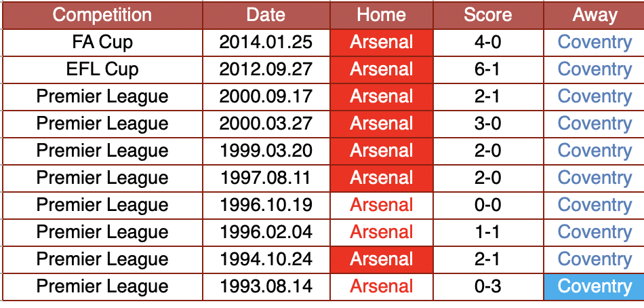Image resolution: width=644 pixels, height=308 pixels.
Task: Select the date cell 1994.10.24
Action: 266,259
